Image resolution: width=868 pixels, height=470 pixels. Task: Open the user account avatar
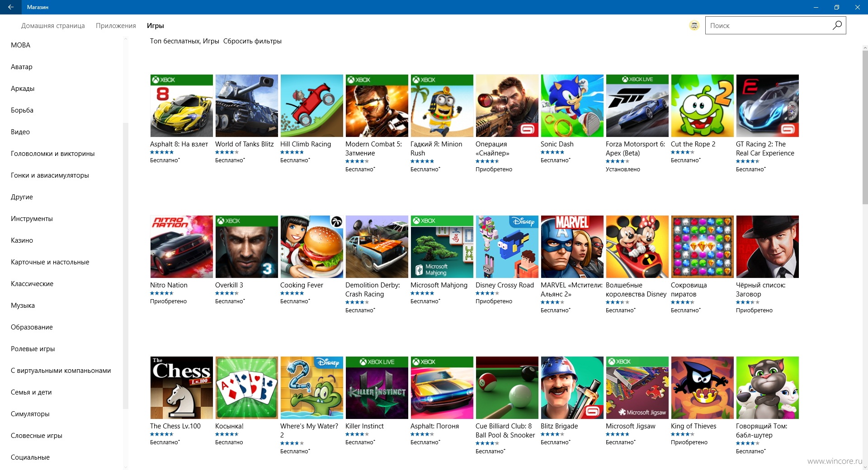coord(694,26)
